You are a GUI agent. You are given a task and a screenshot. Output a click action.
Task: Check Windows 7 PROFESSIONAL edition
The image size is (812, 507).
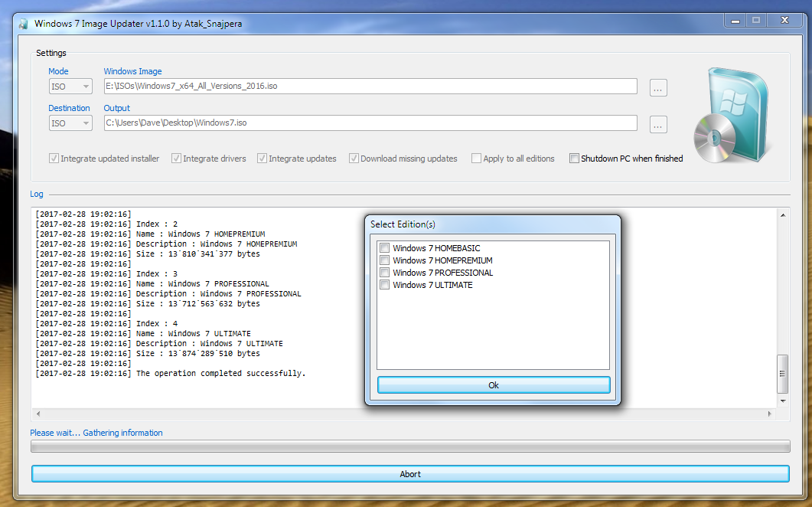(x=385, y=273)
